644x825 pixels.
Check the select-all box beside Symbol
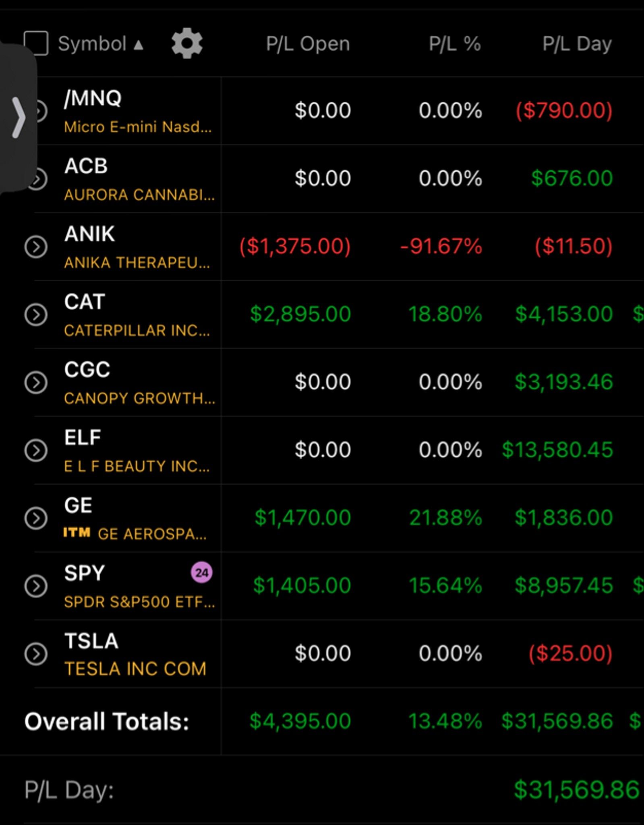click(36, 43)
